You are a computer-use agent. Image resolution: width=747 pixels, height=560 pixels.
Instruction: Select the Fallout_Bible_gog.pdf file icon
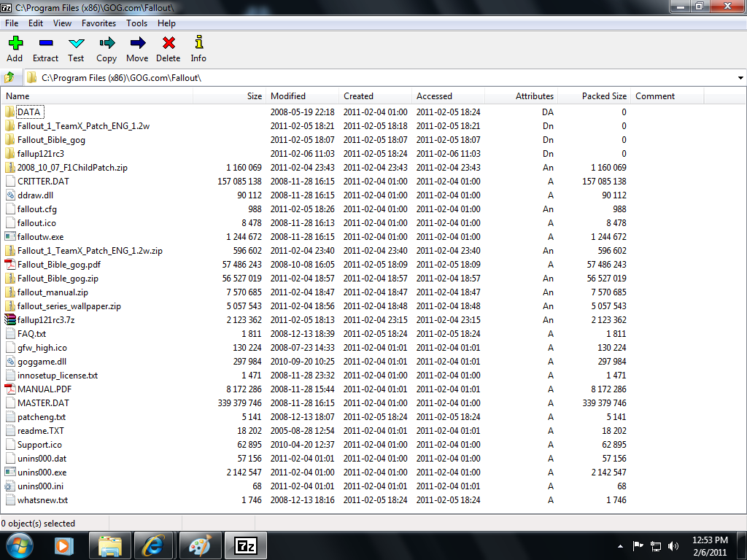(x=10, y=264)
